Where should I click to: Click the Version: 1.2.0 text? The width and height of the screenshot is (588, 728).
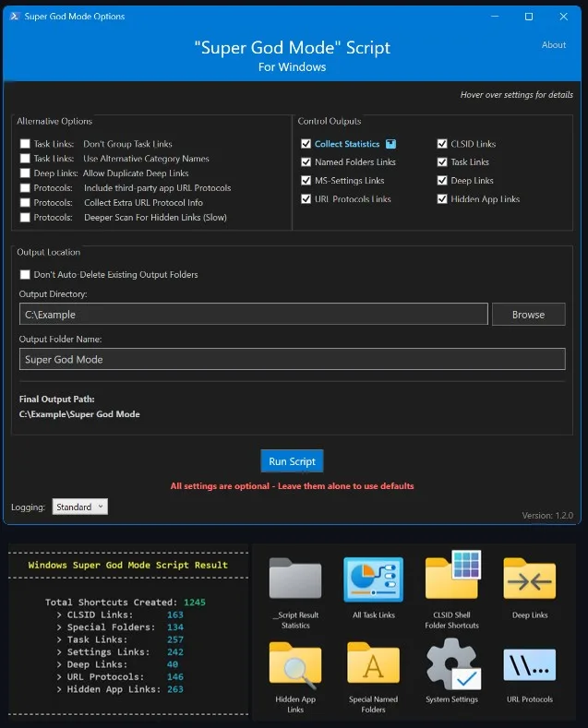547,516
